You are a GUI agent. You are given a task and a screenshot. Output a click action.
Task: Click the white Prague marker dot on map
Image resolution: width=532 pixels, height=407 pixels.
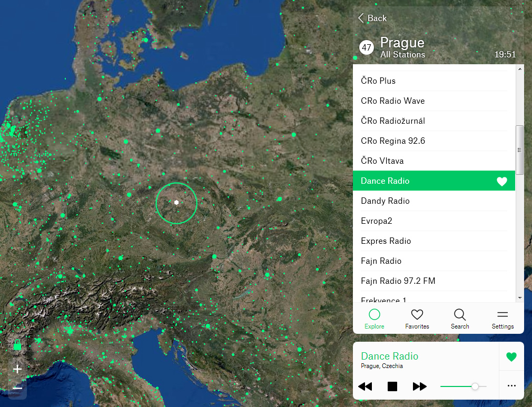click(x=176, y=203)
